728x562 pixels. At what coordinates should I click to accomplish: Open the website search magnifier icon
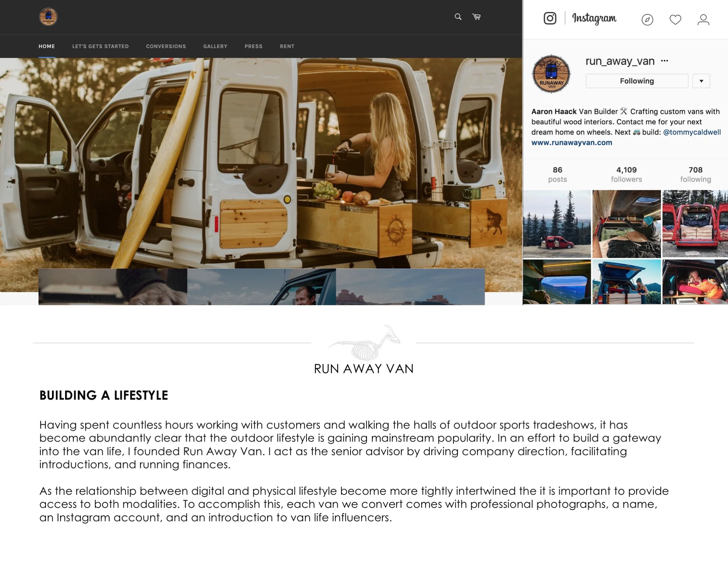tap(458, 17)
